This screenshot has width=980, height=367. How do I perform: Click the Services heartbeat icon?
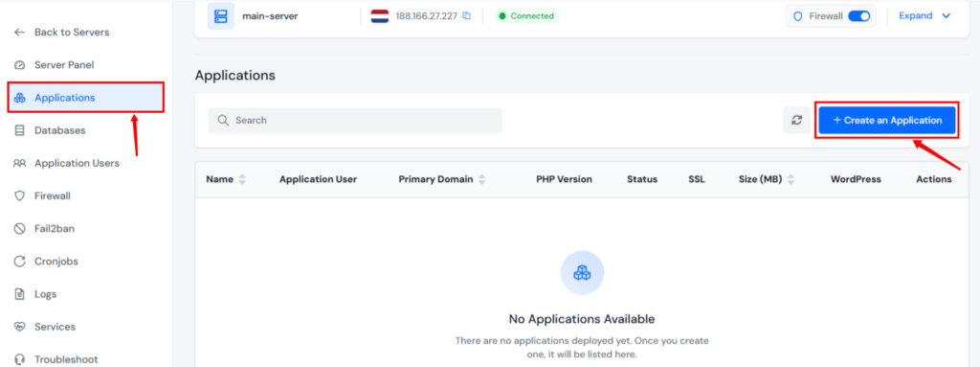pos(20,327)
